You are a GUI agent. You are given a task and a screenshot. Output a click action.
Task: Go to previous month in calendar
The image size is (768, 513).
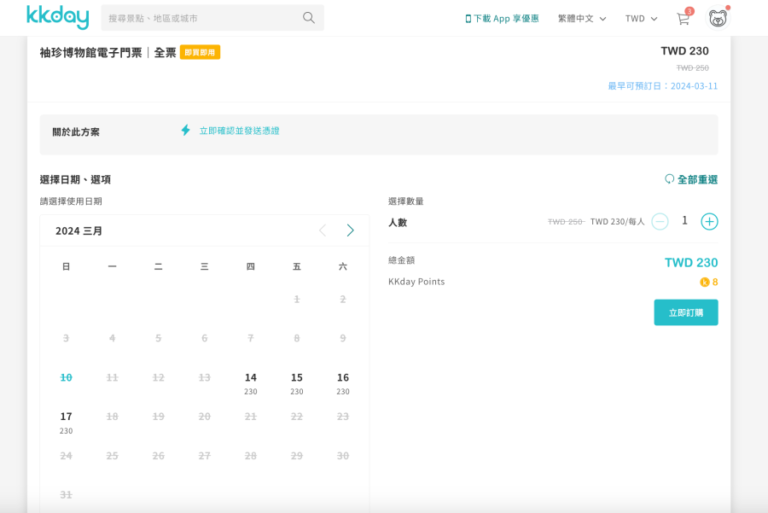(322, 231)
